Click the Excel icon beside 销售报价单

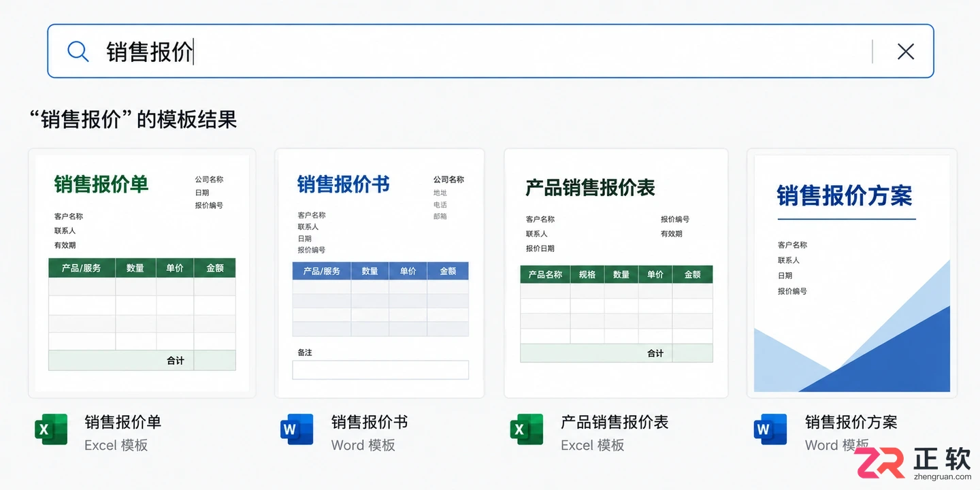(51, 429)
